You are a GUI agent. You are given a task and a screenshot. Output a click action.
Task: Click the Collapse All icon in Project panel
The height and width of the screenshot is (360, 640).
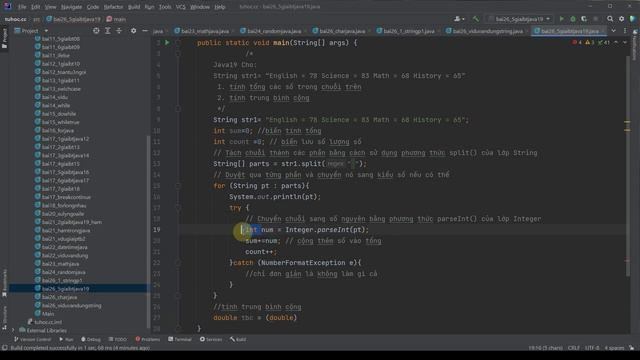tap(119, 31)
